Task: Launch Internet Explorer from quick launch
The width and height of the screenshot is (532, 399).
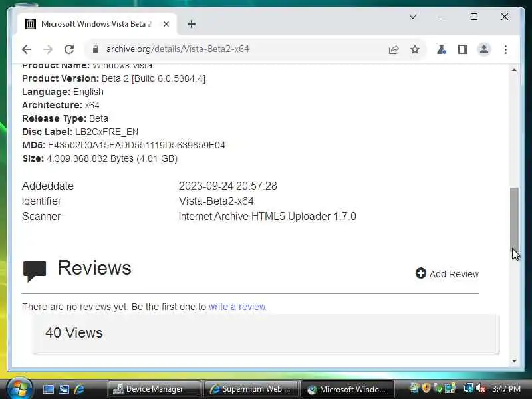Action: click(x=79, y=389)
